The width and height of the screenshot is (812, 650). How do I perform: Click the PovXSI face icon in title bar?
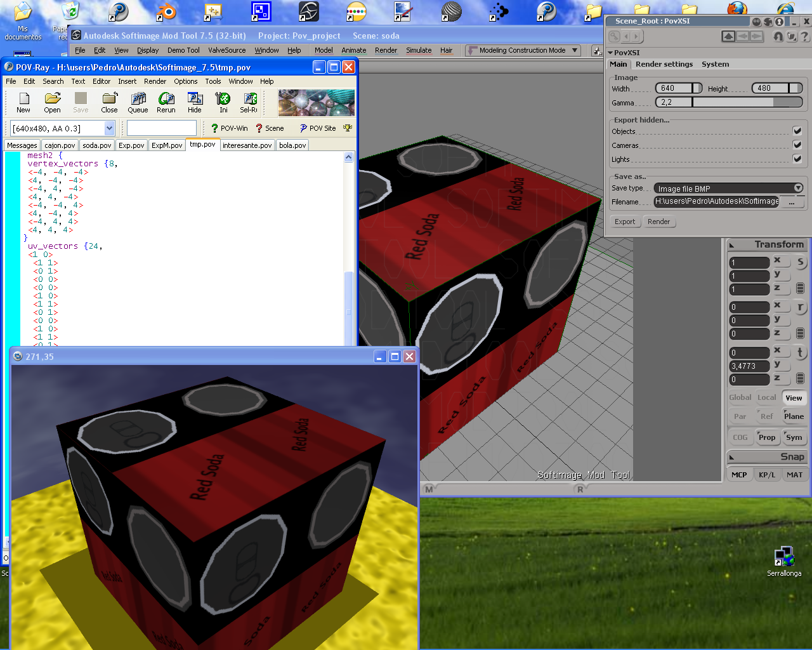(x=756, y=22)
